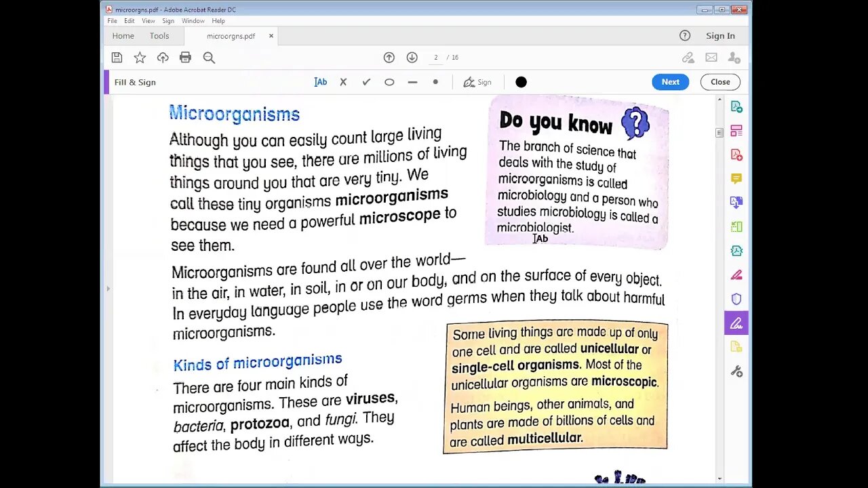Image resolution: width=868 pixels, height=488 pixels.
Task: Click the share with others person icon
Action: tap(734, 58)
